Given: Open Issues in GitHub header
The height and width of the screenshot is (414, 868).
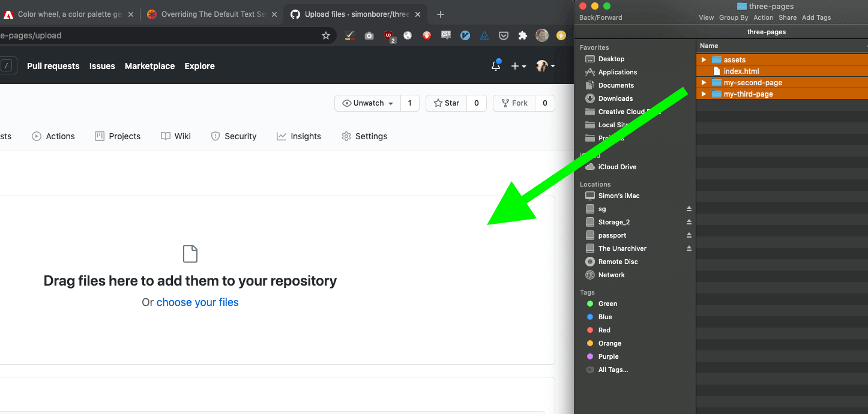Looking at the screenshot, I should (x=102, y=66).
